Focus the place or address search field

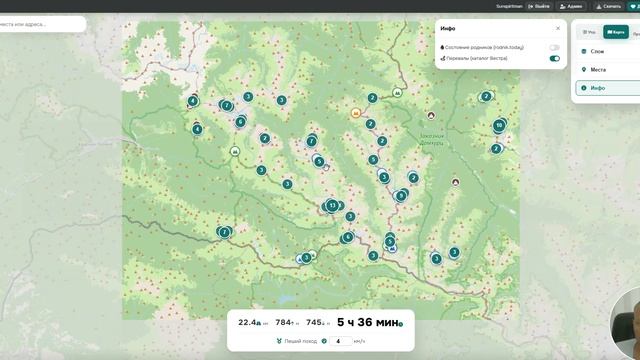(43, 24)
